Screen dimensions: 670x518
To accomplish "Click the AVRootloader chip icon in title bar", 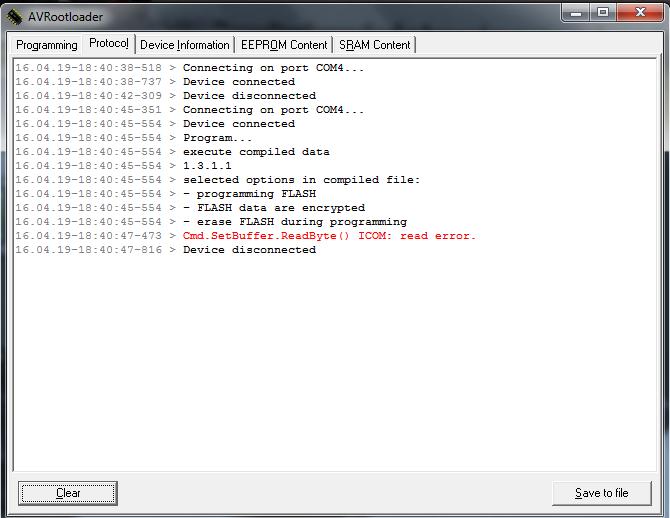I will 14,17.
